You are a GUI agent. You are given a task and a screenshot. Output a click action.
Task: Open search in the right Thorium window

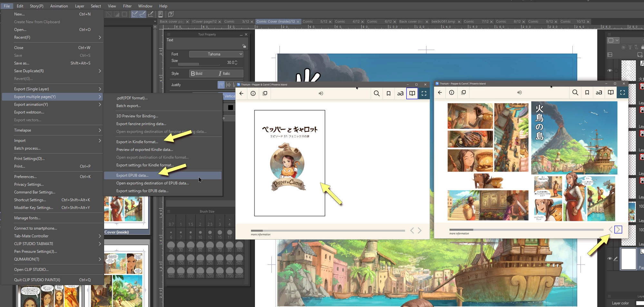pyautogui.click(x=575, y=93)
